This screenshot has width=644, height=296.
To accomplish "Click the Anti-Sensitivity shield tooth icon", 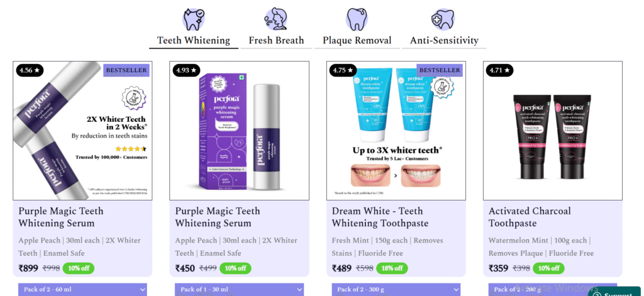I will pyautogui.click(x=443, y=19).
